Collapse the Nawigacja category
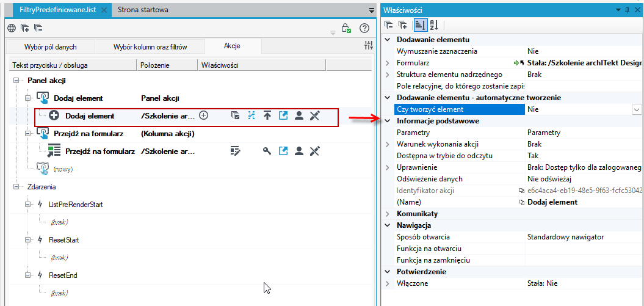Viewport: 644px width, 306px height. click(387, 225)
